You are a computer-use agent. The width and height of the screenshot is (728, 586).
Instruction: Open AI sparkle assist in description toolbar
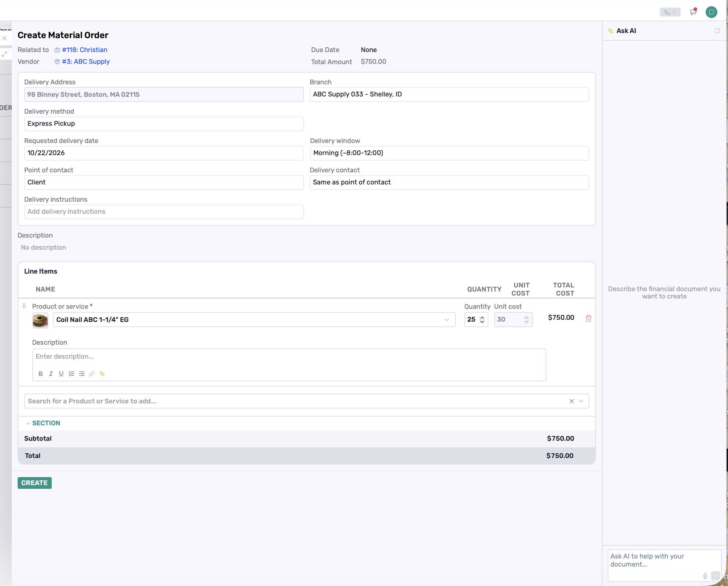pos(102,374)
